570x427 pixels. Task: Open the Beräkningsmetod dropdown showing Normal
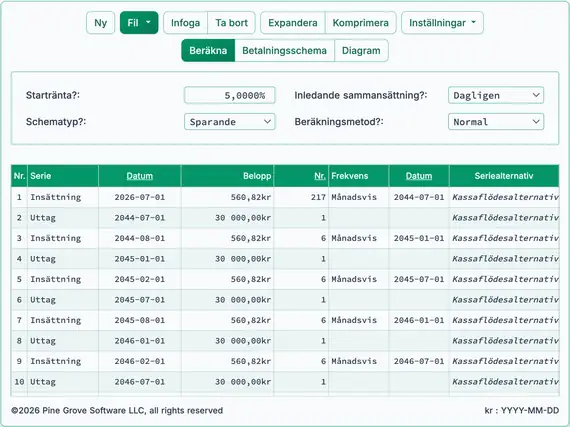click(496, 122)
